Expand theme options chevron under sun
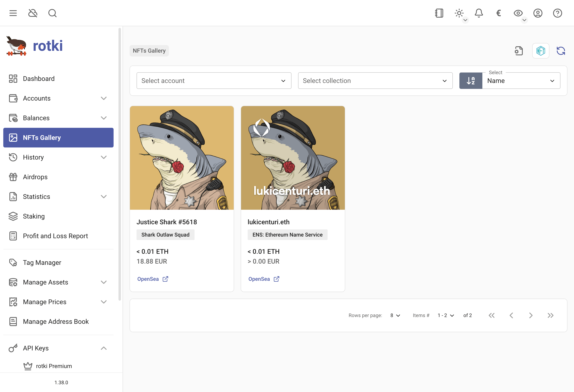The image size is (574, 392). (x=465, y=20)
